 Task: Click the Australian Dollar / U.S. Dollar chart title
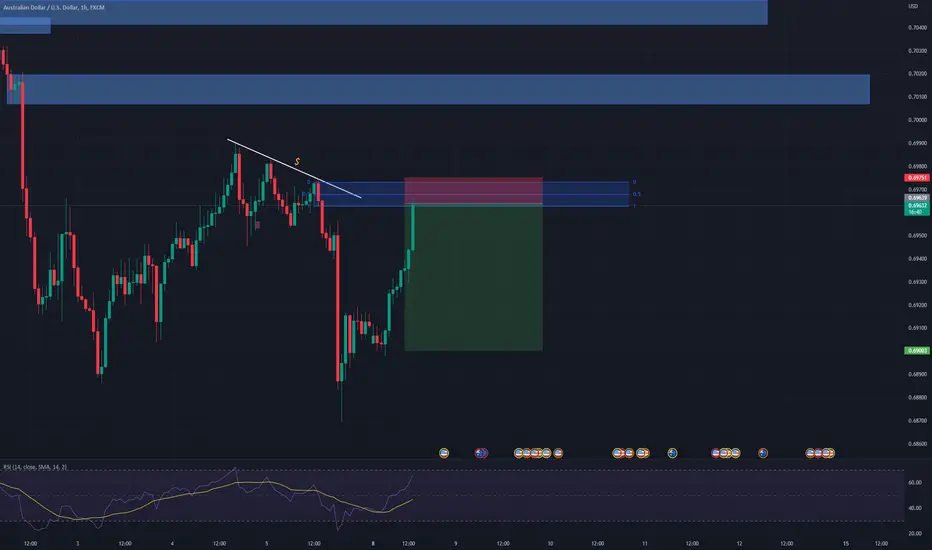coord(54,8)
